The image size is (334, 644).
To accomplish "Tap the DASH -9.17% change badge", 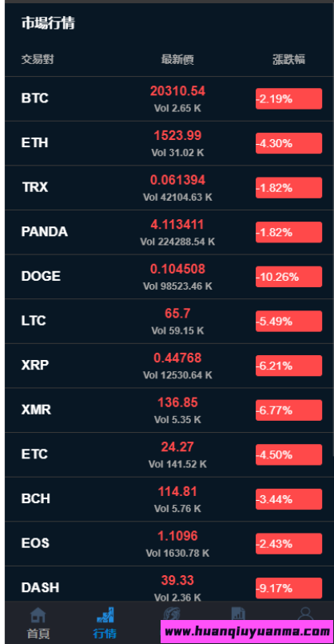I will (289, 588).
